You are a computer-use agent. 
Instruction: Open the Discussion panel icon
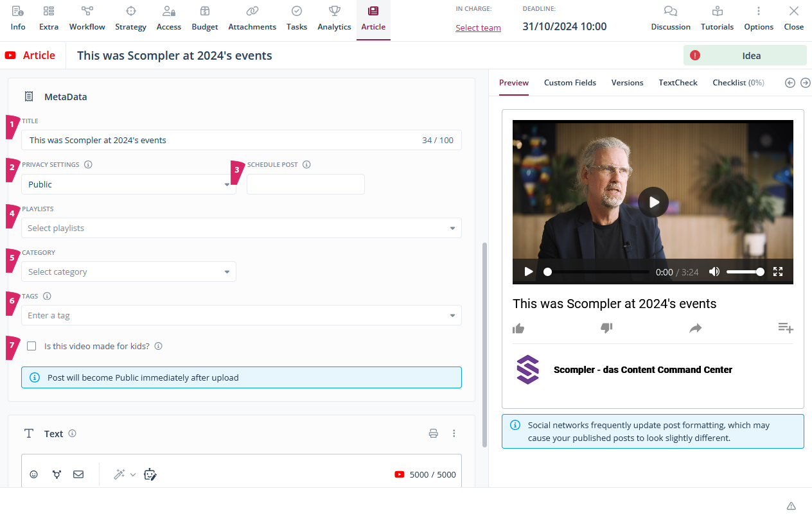[x=670, y=18]
